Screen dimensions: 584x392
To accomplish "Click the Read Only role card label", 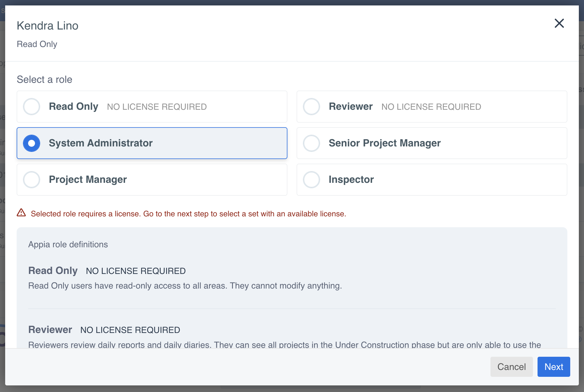I will pos(73,107).
